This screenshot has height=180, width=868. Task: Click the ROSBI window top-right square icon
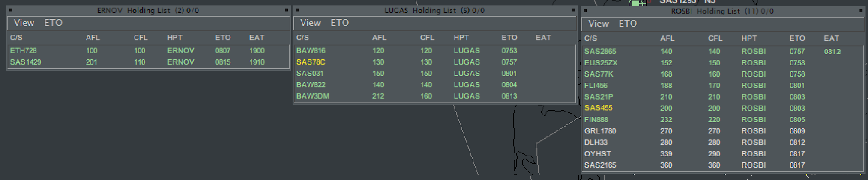(x=861, y=11)
